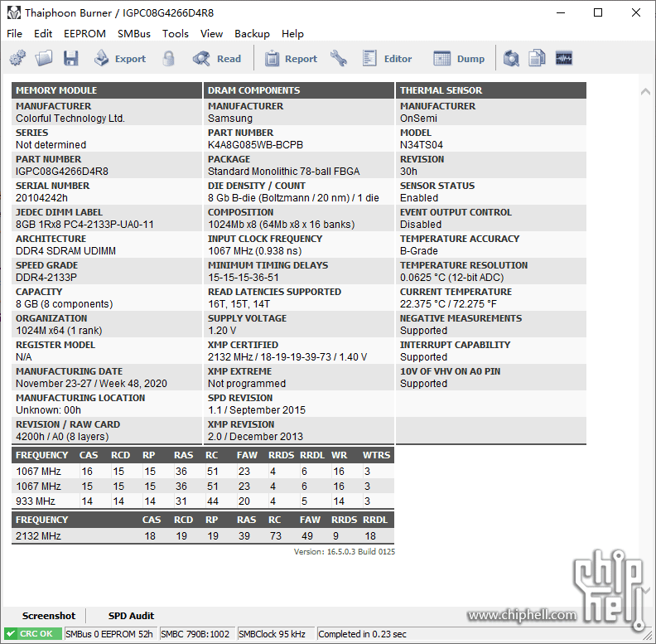The width and height of the screenshot is (656, 644).
Task: Open a file with the folder icon
Action: [44, 59]
